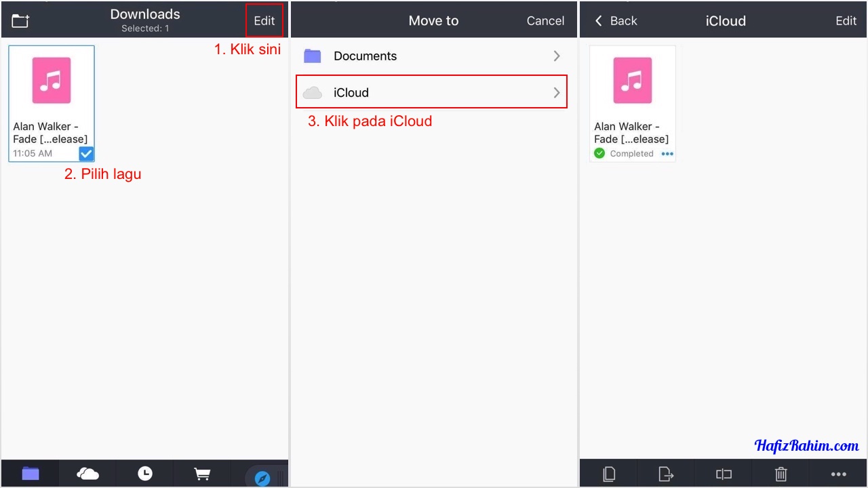Switch to the cloud services tab
Viewport: 868px width, 488px height.
87,474
